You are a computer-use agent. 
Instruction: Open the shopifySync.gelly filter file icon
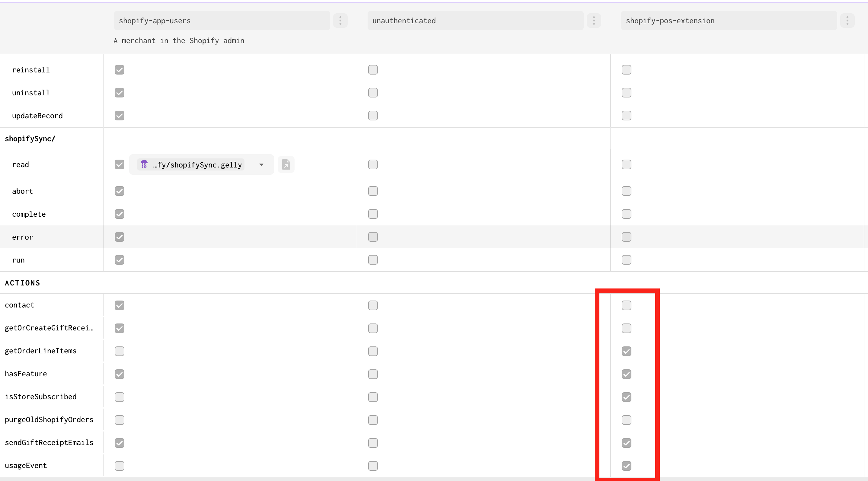click(286, 165)
